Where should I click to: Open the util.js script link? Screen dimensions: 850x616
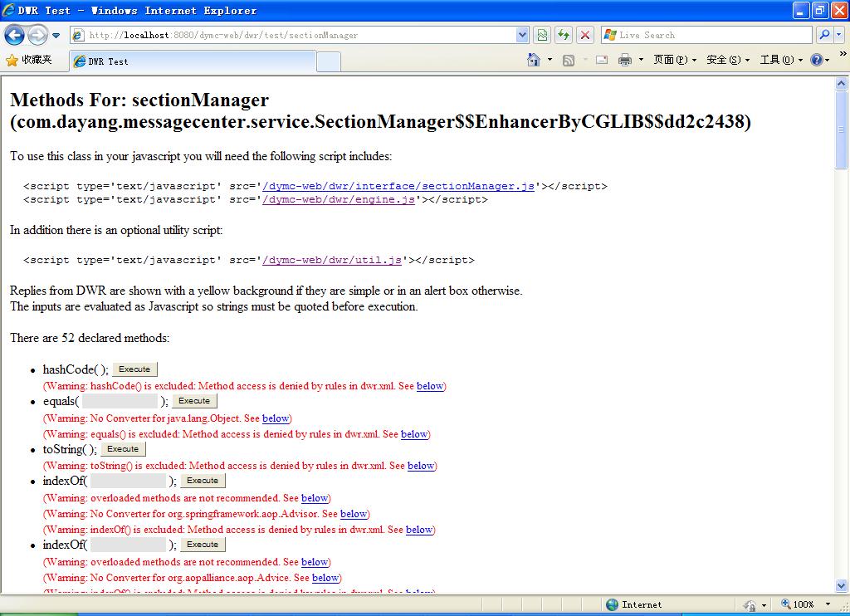[x=332, y=261]
